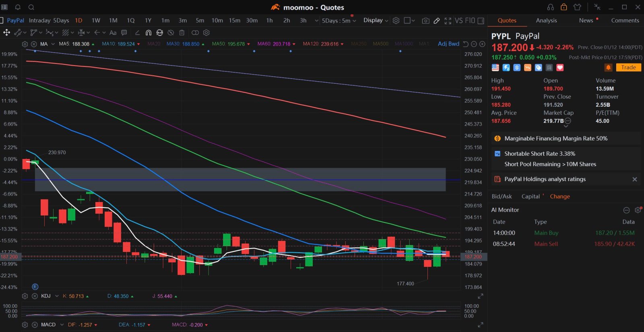644x332 pixels.
Task: Add a comment bubble note
Action: pos(124,33)
